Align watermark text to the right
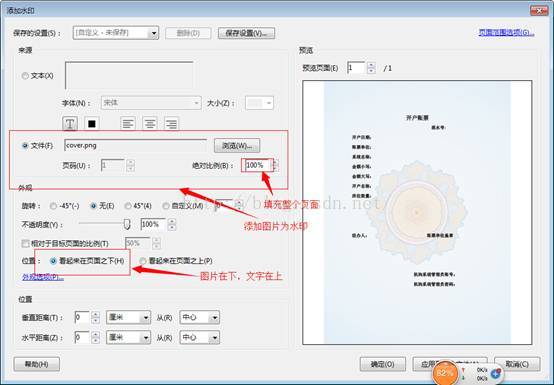The height and width of the screenshot is (385, 554). coord(172,124)
